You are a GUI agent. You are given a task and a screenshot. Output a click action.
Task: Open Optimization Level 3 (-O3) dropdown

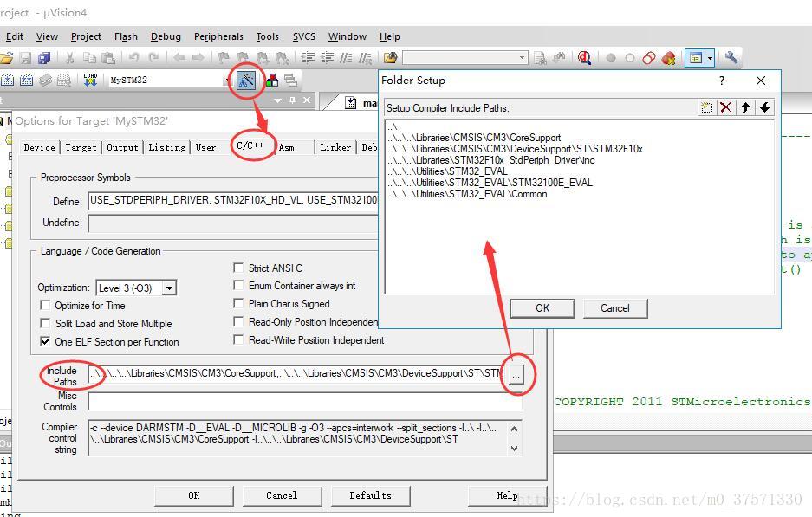click(169, 288)
